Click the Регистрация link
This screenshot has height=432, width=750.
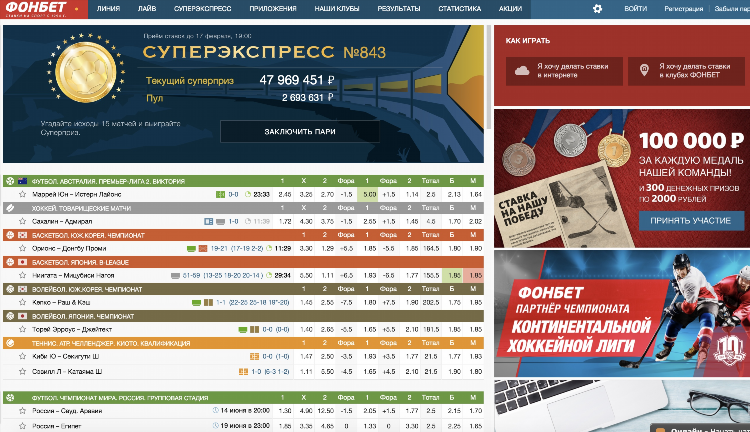(x=684, y=9)
